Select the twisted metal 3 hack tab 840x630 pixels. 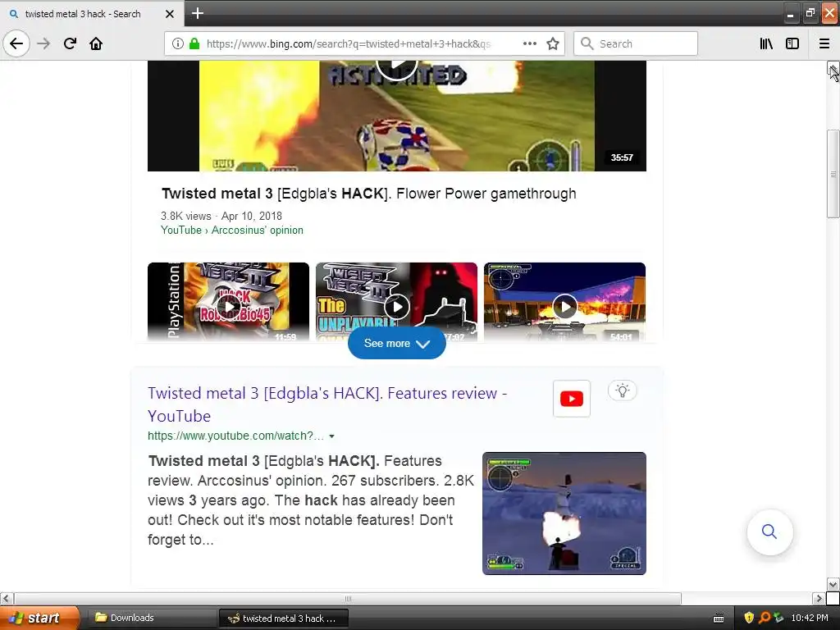[x=92, y=14]
